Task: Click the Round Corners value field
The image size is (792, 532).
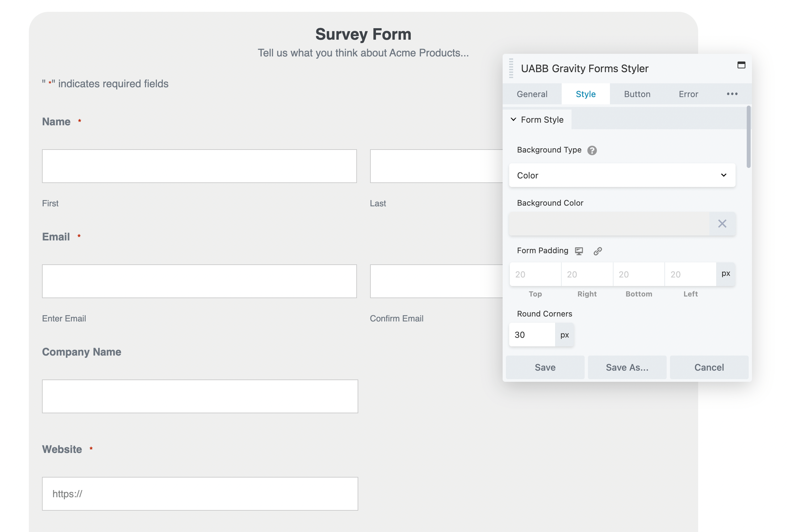Action: tap(532, 335)
